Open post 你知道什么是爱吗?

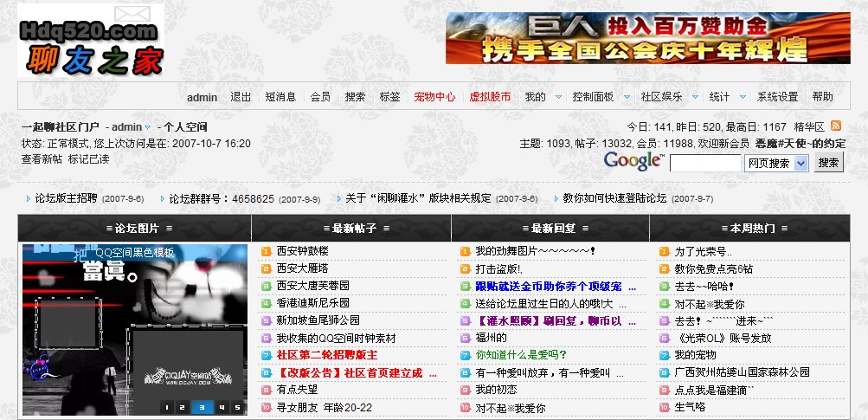click(x=521, y=355)
